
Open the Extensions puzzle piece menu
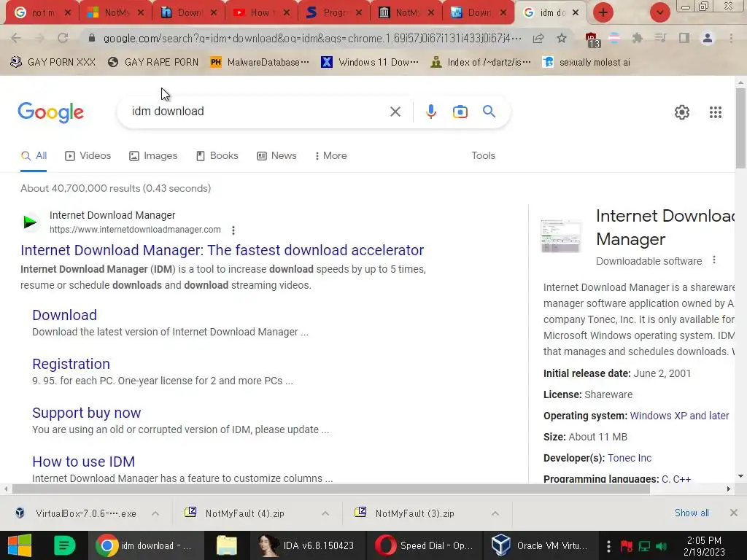637,38
